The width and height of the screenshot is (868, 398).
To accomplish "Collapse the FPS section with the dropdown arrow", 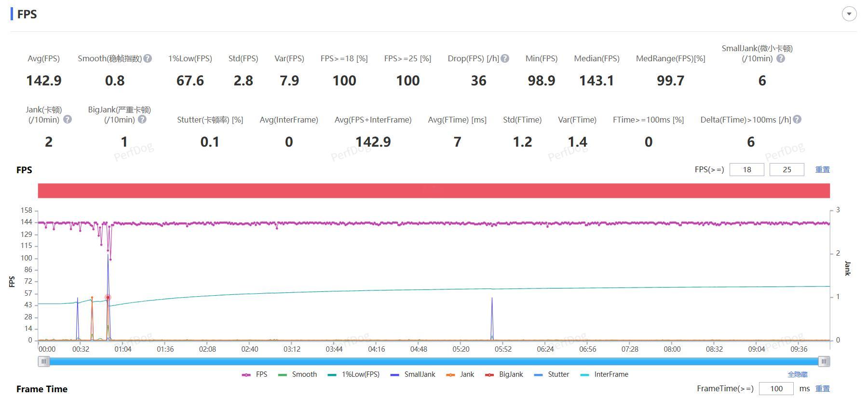I will click(x=849, y=14).
